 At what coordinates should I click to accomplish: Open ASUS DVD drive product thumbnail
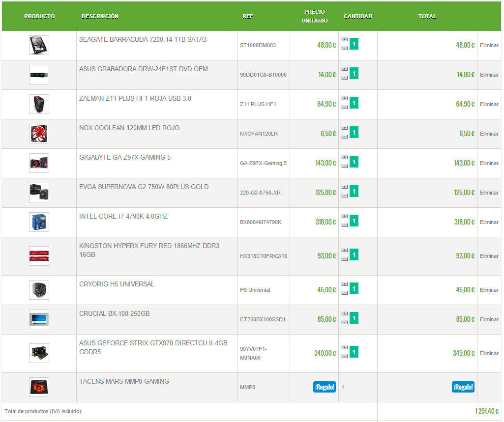(39, 75)
